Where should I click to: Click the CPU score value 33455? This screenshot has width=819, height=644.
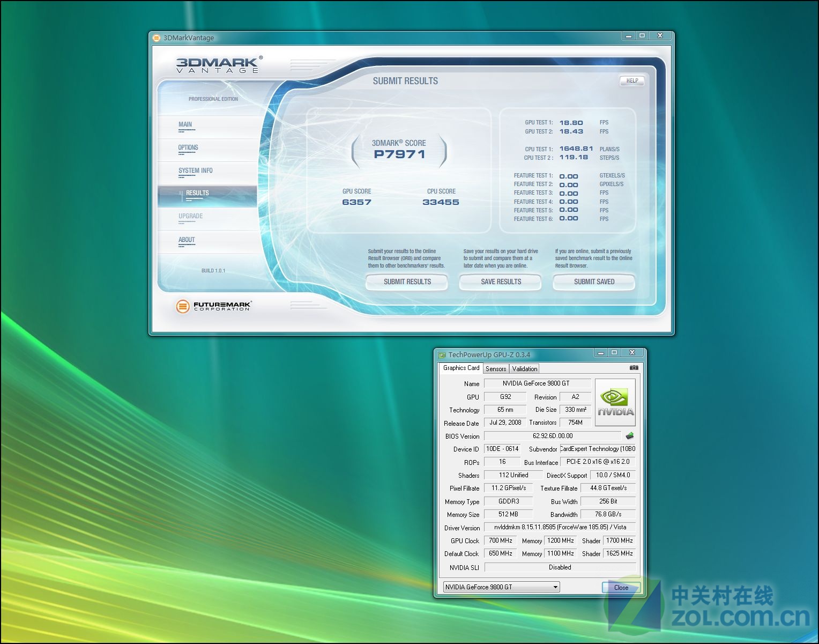441,202
